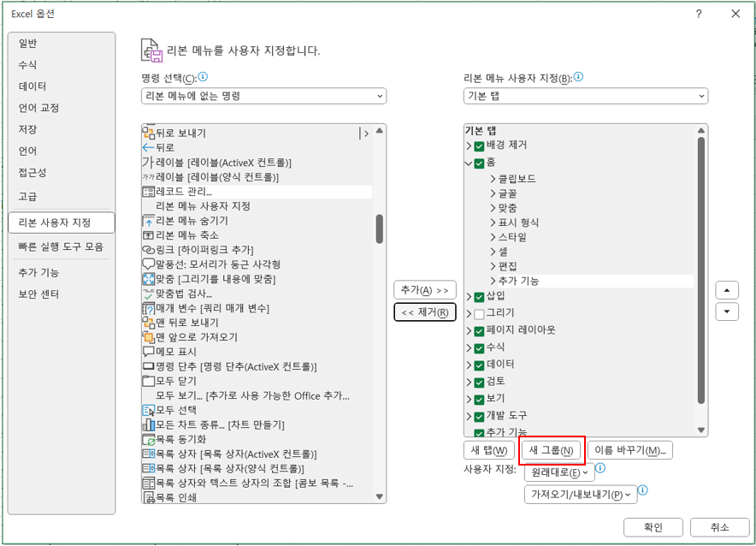This screenshot has width=756, height=546.
Task: Open the 명령 선택 dropdown
Action: (263, 96)
